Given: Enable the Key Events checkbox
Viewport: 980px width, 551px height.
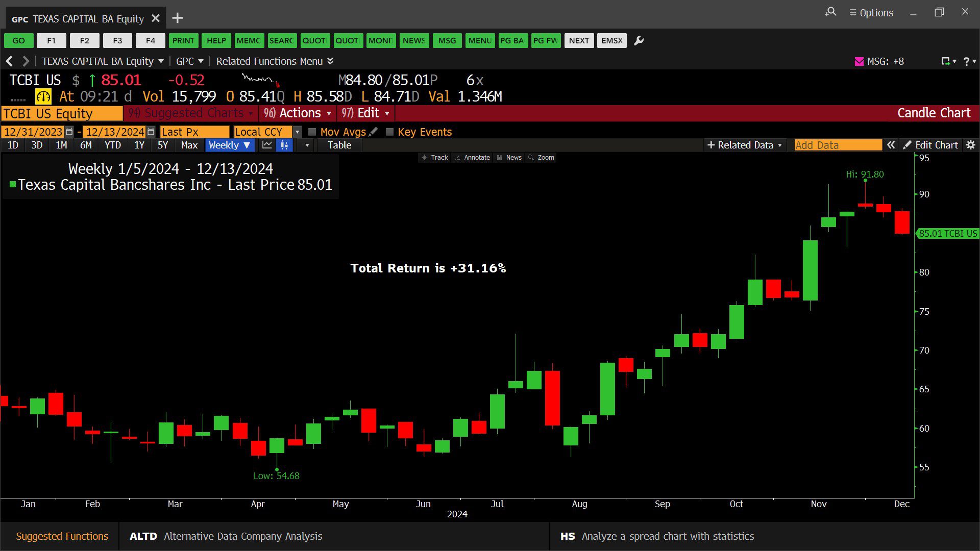Looking at the screenshot, I should pos(390,132).
